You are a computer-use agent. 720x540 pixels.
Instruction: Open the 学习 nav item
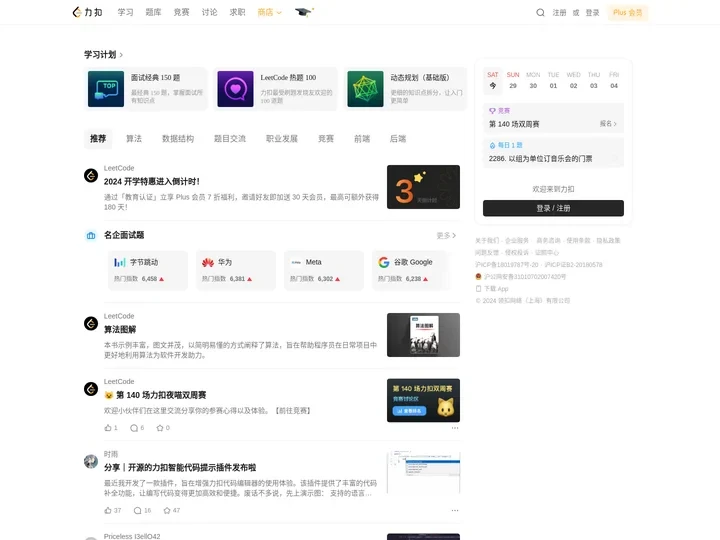coord(125,12)
